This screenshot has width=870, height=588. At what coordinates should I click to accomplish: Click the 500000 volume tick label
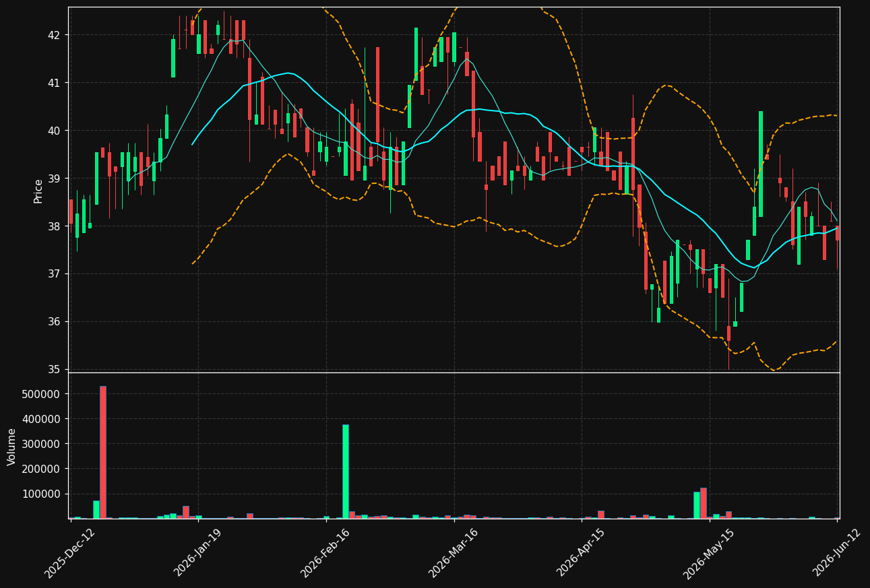click(x=42, y=394)
